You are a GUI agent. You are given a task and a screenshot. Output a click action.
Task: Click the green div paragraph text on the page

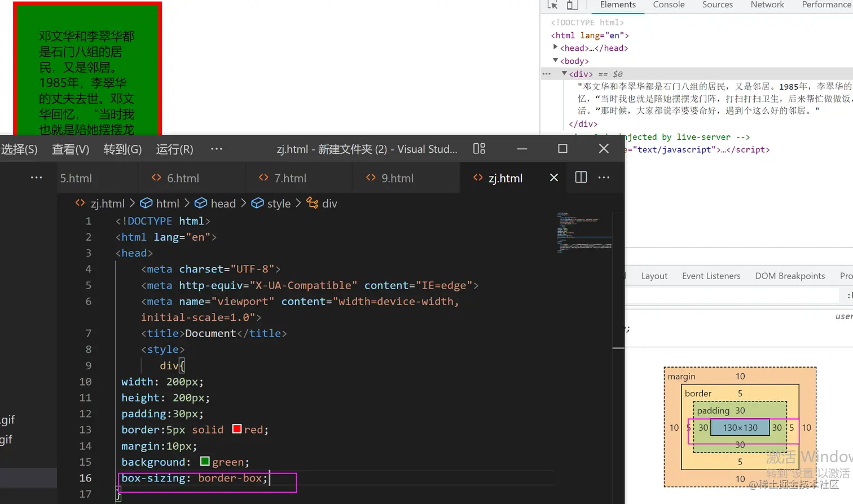[87, 83]
